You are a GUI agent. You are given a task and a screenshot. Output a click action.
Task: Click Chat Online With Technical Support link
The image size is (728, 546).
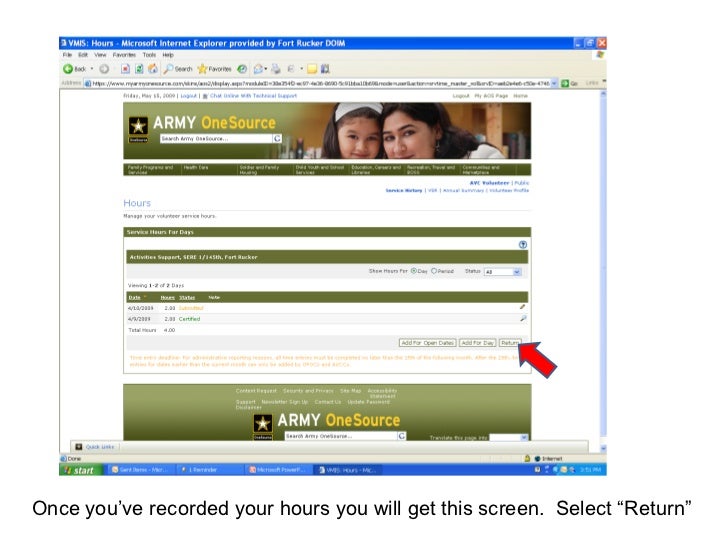(x=254, y=96)
